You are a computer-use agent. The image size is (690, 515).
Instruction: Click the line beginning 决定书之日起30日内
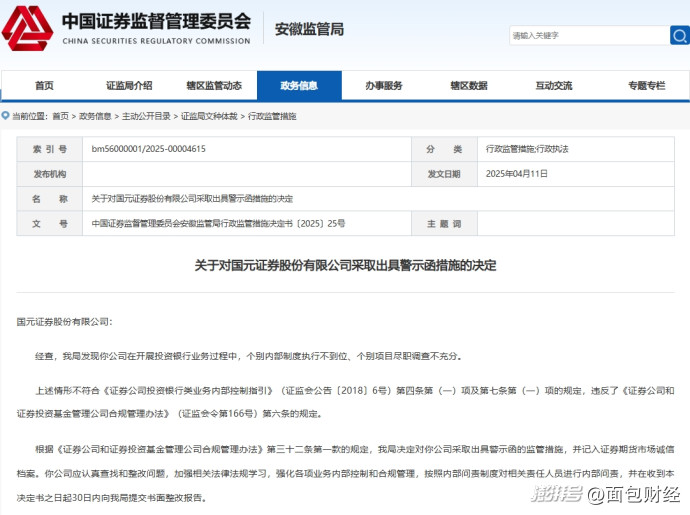(x=112, y=498)
